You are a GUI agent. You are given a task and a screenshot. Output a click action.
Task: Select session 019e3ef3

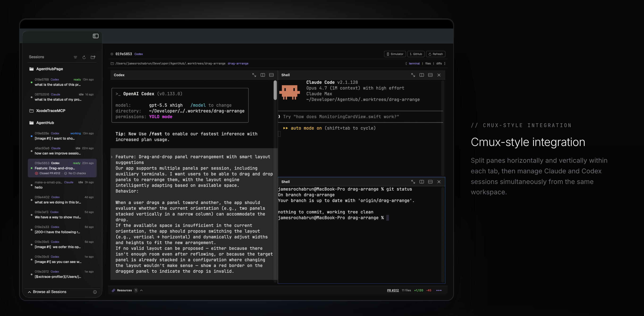pyautogui.click(x=62, y=215)
